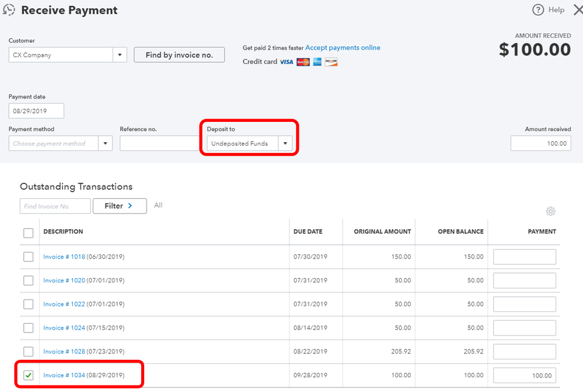
Task: Click the CX Company customer field
Action: pyautogui.click(x=61, y=55)
